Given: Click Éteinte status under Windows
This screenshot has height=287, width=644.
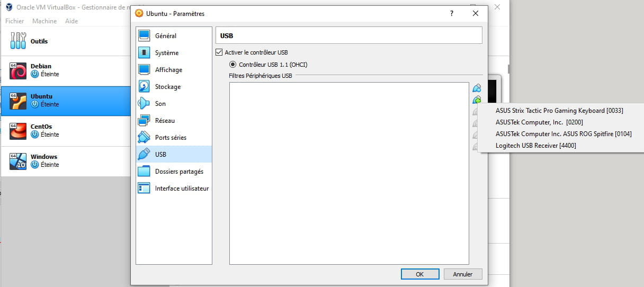Looking at the screenshot, I should pos(50,165).
